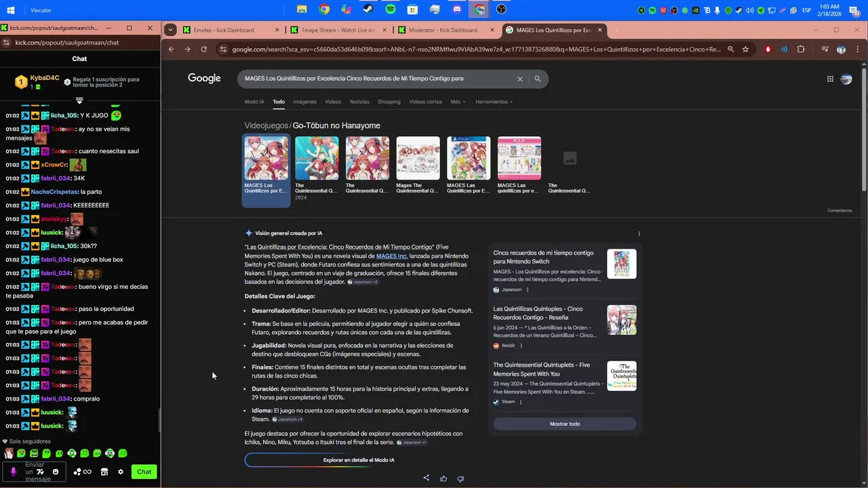Viewport: 868px width, 488px height.
Task: Open Japanzon result three-dot menu
Action: [x=528, y=289]
